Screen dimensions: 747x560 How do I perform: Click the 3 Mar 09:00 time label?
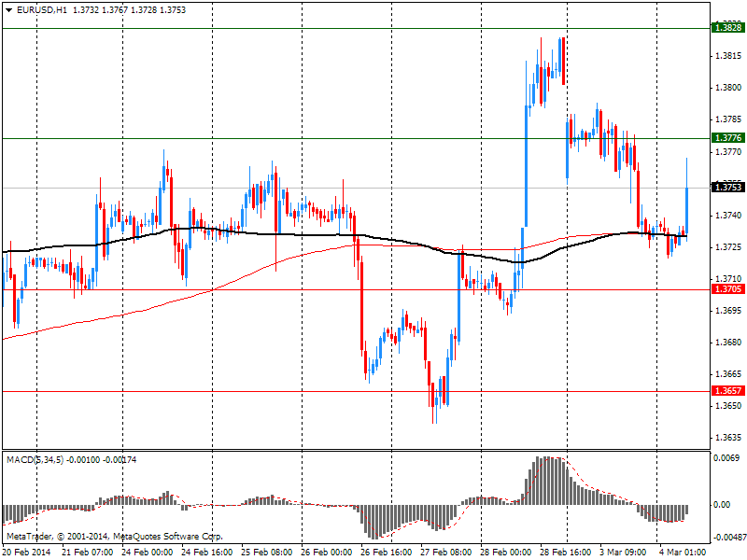pyautogui.click(x=623, y=552)
